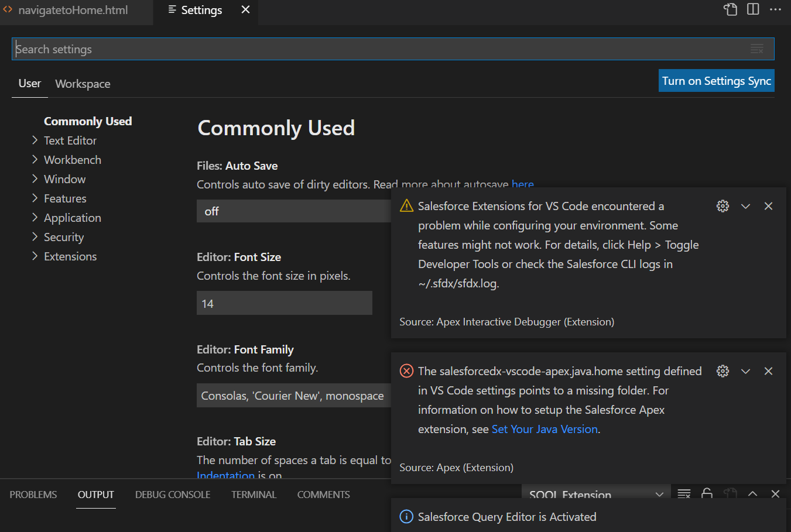Select the PROBLEMS panel tab
The width and height of the screenshot is (791, 532).
(x=33, y=495)
